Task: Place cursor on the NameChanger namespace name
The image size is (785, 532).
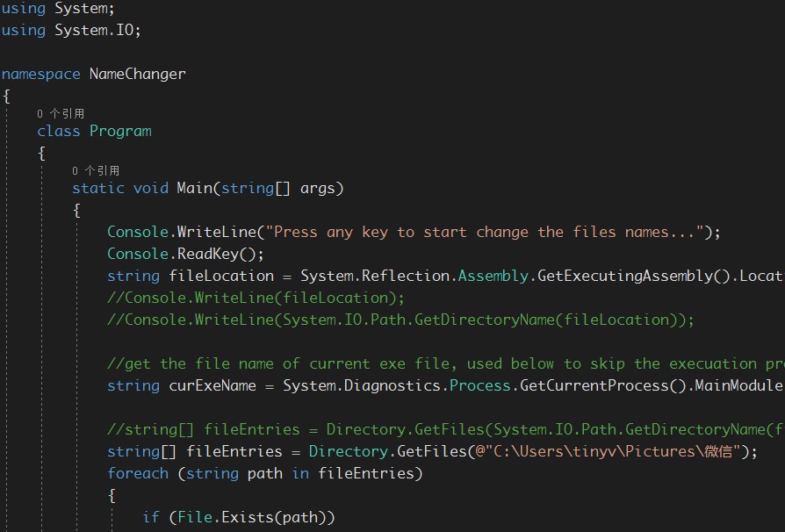Action: click(x=137, y=74)
